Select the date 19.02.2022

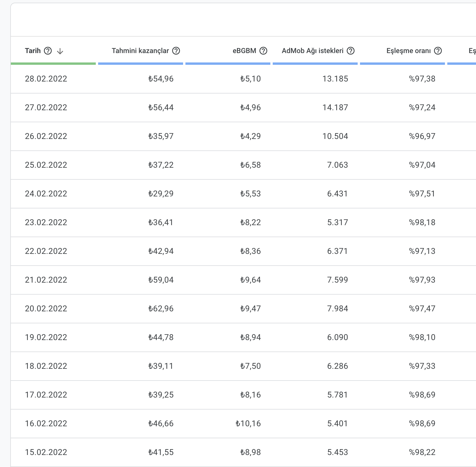[x=46, y=337]
